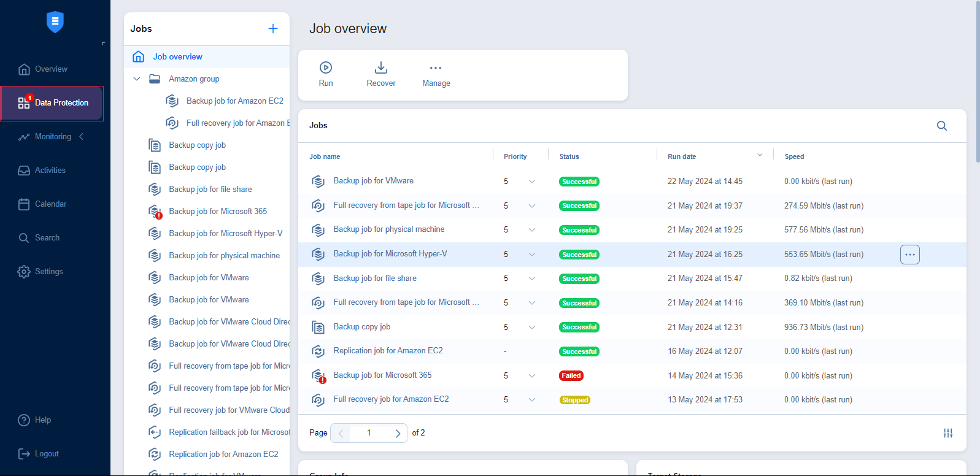Image resolution: width=980 pixels, height=476 pixels.
Task: Click the Run job icon
Action: [x=326, y=67]
